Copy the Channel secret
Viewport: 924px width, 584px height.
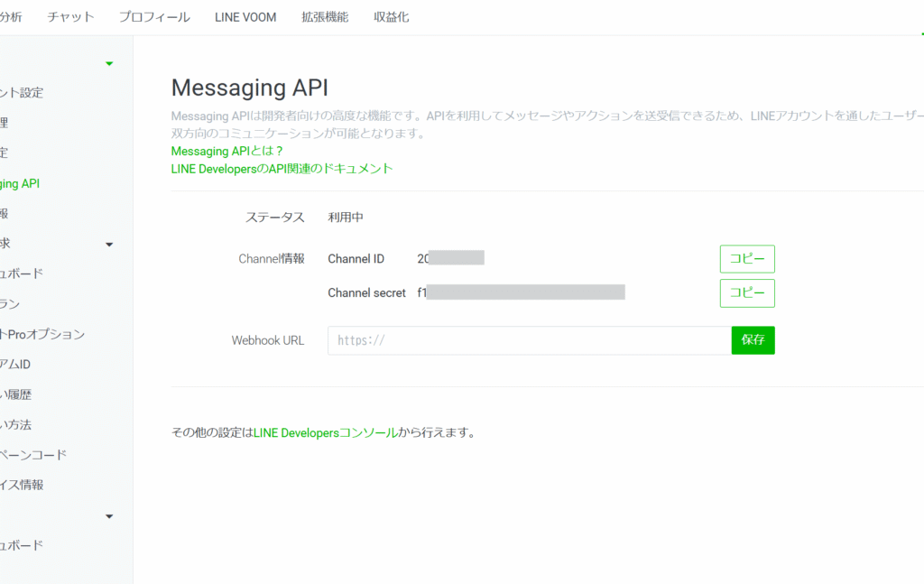[x=747, y=292]
